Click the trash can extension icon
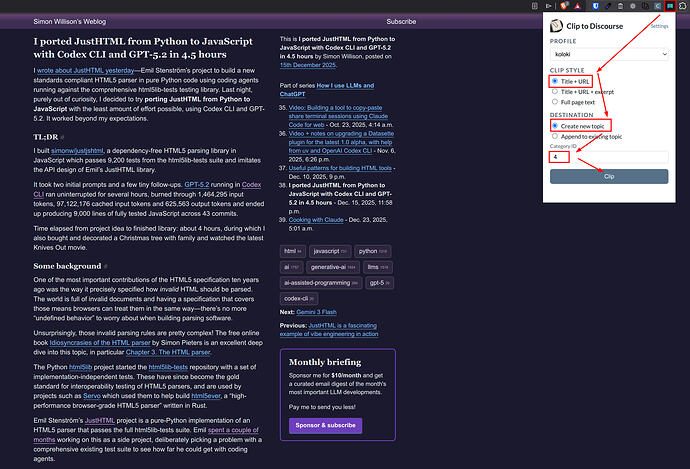This screenshot has height=469, width=690. tap(620, 6)
